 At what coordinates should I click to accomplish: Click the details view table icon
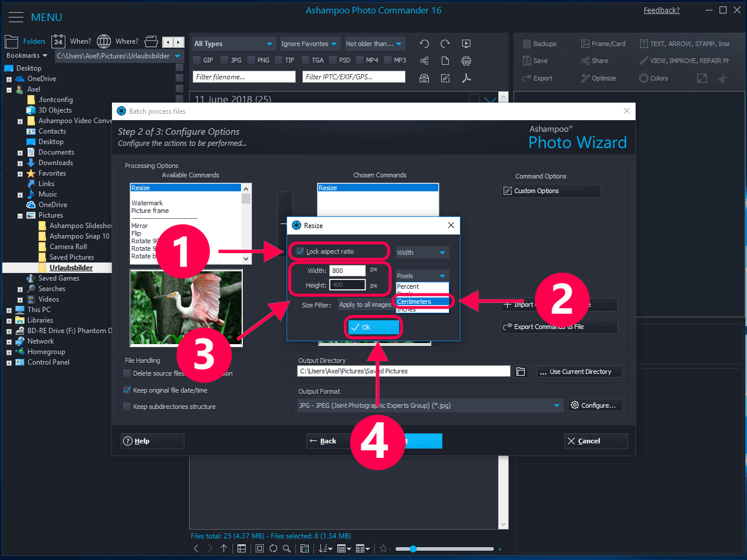coord(242,548)
